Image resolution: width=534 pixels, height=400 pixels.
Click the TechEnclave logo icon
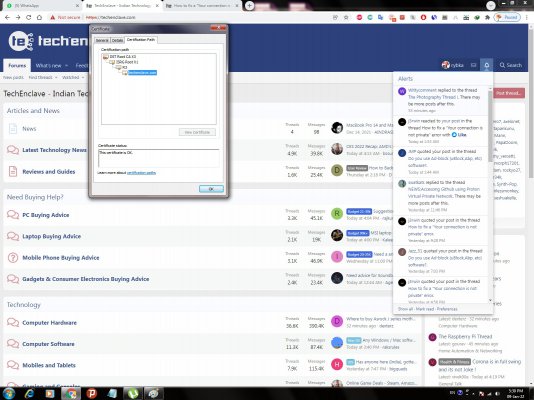(20, 41)
